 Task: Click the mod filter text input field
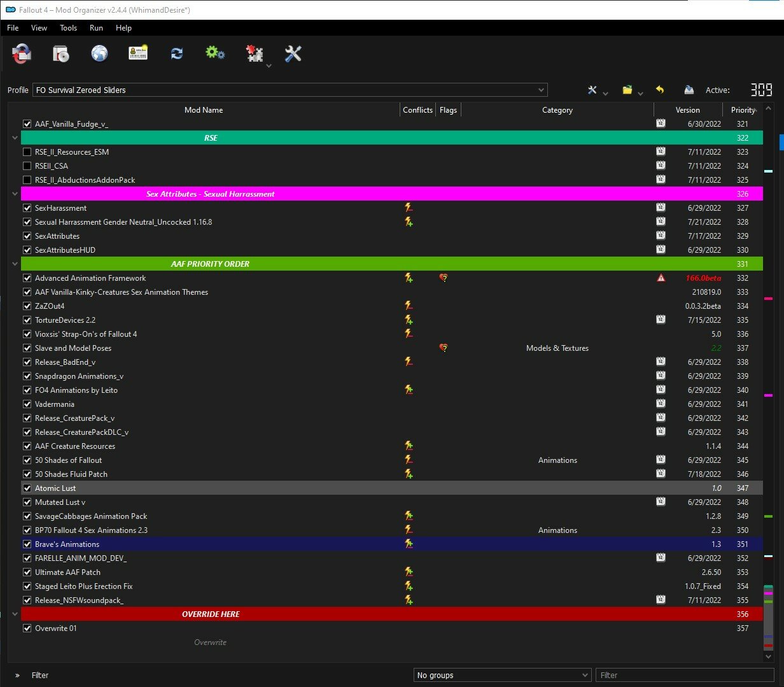click(685, 675)
